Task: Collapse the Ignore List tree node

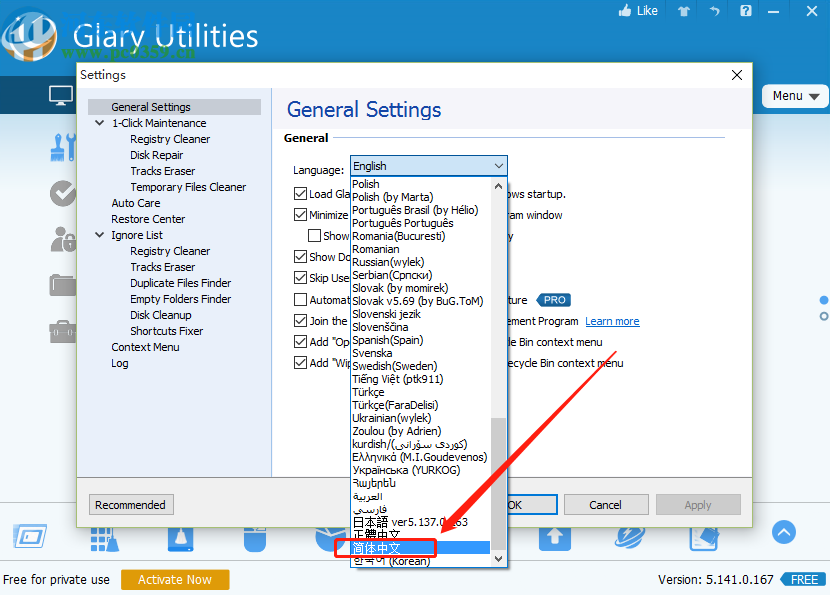Action: [100, 235]
